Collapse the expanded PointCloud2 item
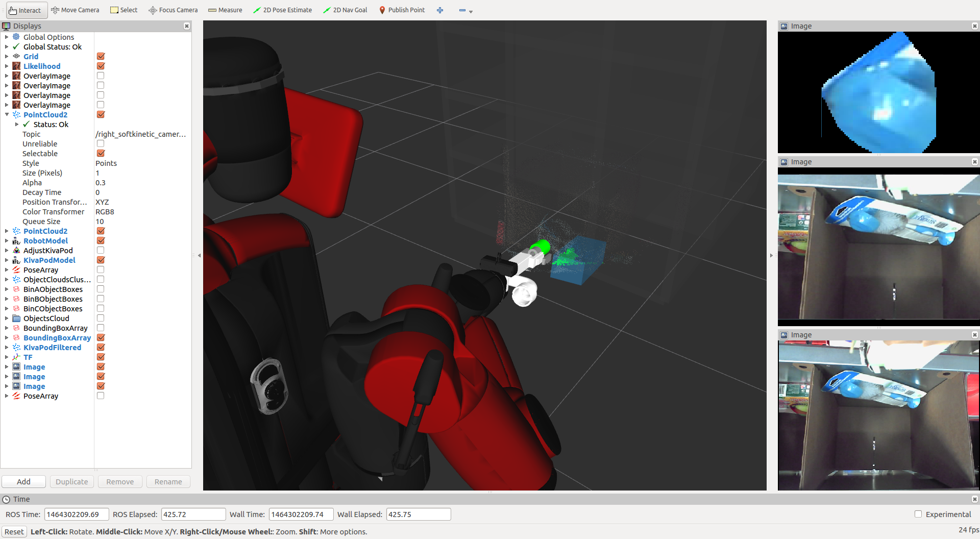The height and width of the screenshot is (539, 980). [7, 114]
